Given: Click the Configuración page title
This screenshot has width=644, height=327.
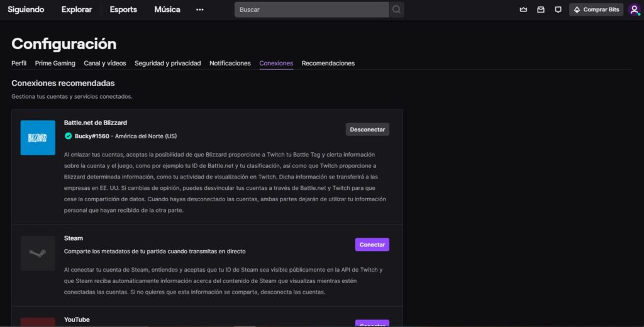Looking at the screenshot, I should (64, 44).
